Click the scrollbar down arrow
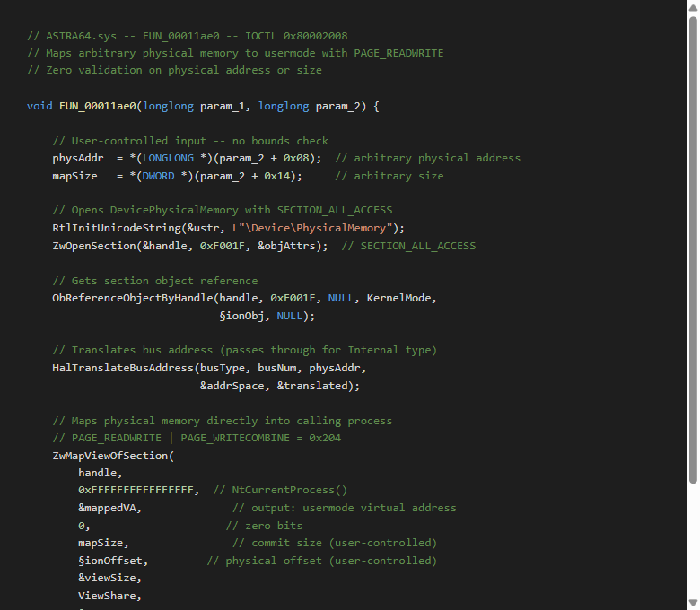This screenshot has width=700, height=610. point(693,604)
